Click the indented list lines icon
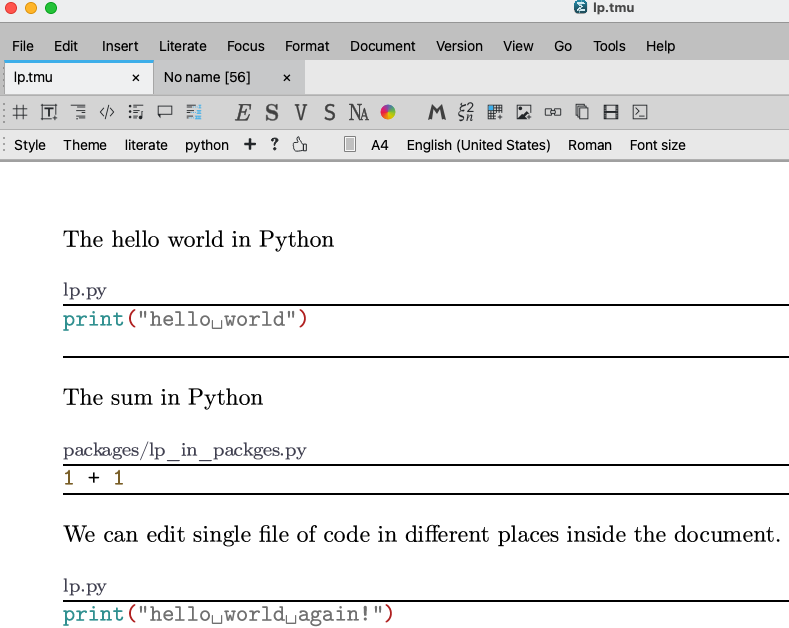Screen dimensions: 789x628 pos(78,112)
